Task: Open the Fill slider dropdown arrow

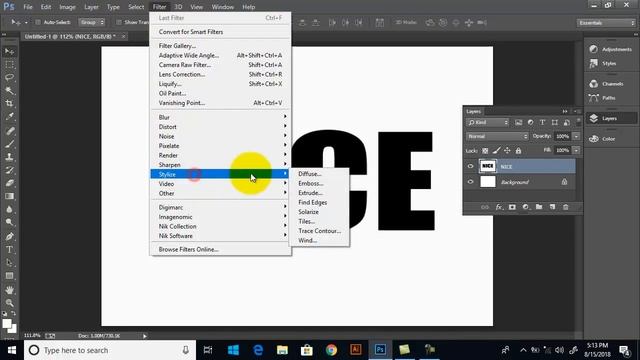Action: pos(576,151)
